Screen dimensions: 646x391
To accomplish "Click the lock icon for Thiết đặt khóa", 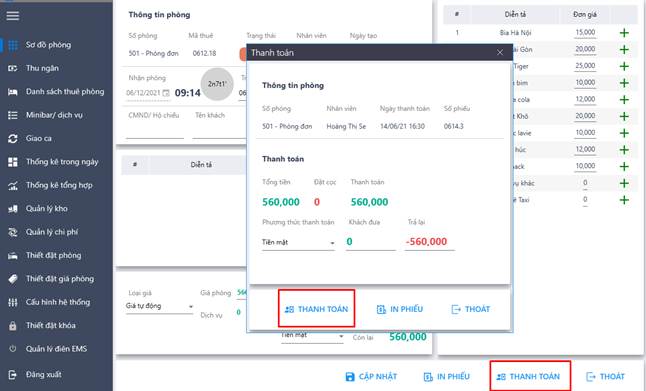I will 13,326.
